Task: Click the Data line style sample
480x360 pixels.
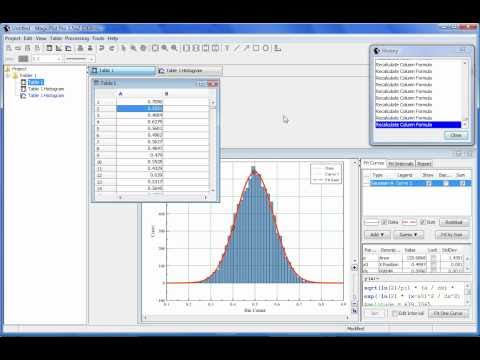Action: pos(372,222)
